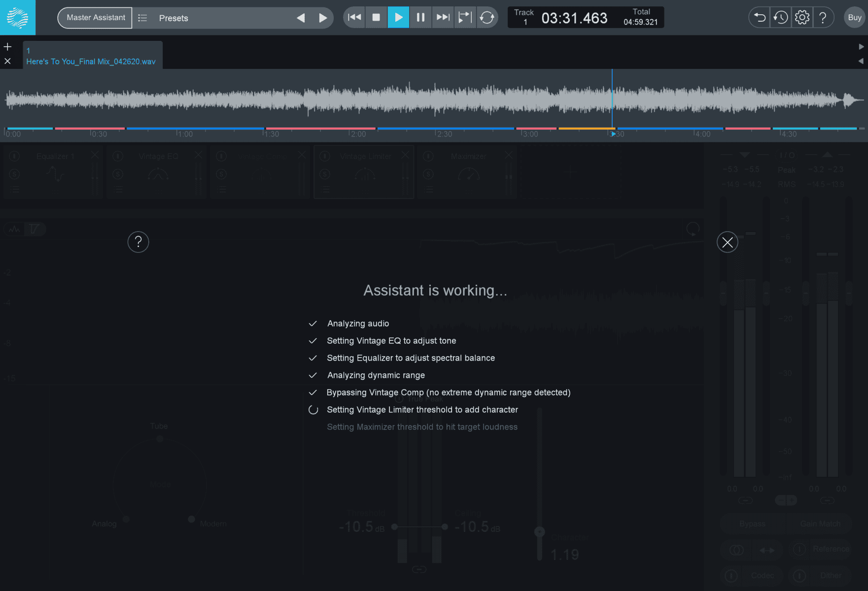Remove the Equalizer 1 module with its X
Screen dimensions: 868x591
[x=95, y=155]
